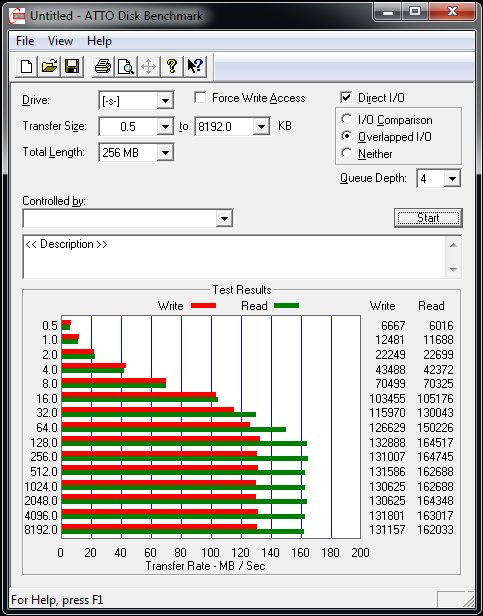Click the New document toolbar icon
The height and width of the screenshot is (616, 483).
27,66
